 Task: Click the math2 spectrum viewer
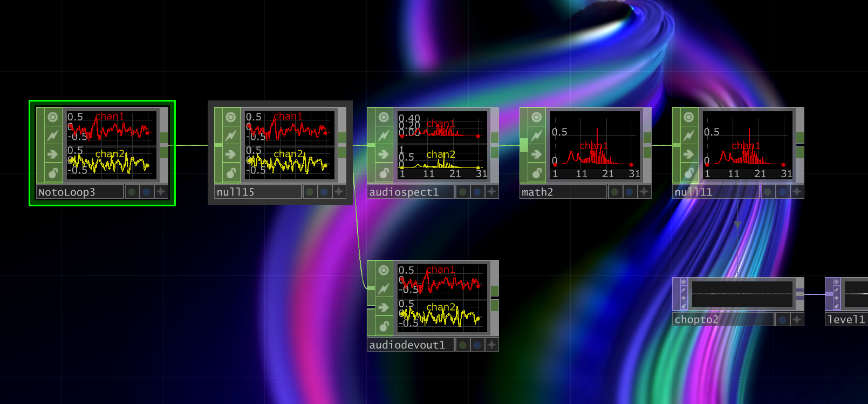point(594,146)
